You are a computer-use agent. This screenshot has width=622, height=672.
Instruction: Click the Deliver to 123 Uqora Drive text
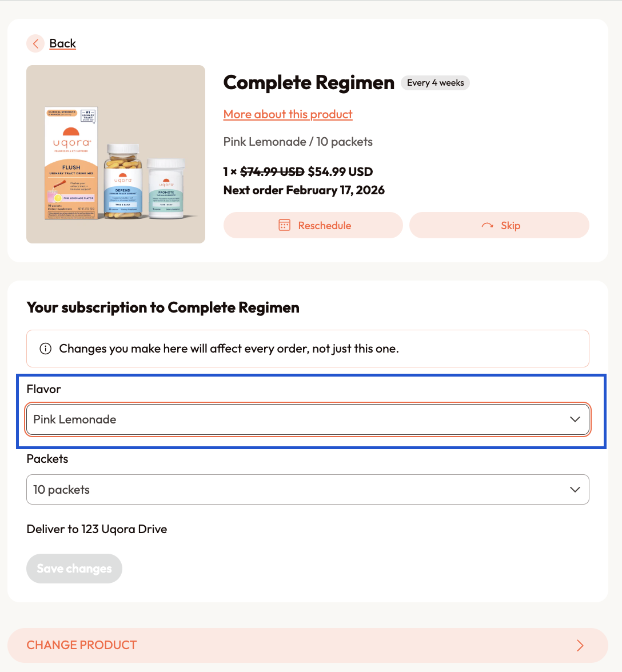[x=97, y=529]
